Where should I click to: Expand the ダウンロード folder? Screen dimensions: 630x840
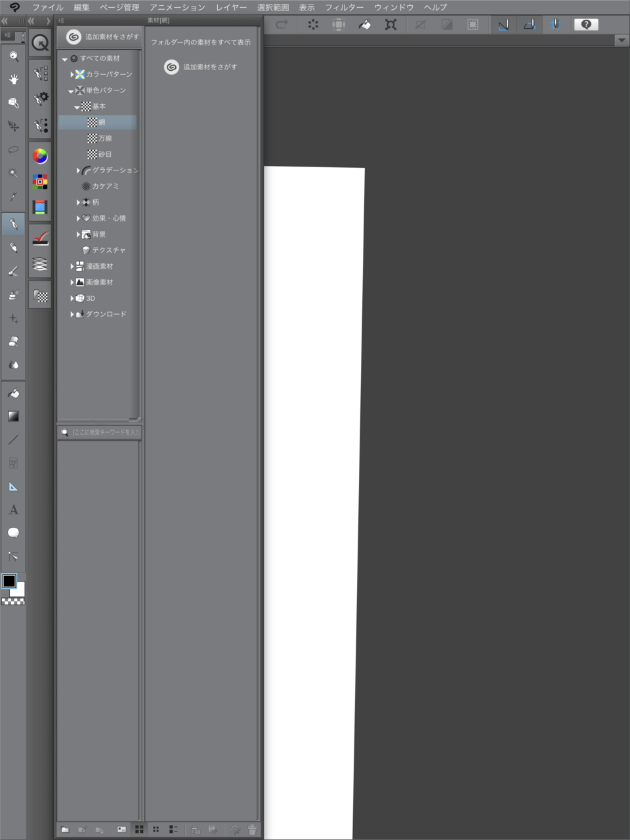tap(72, 315)
